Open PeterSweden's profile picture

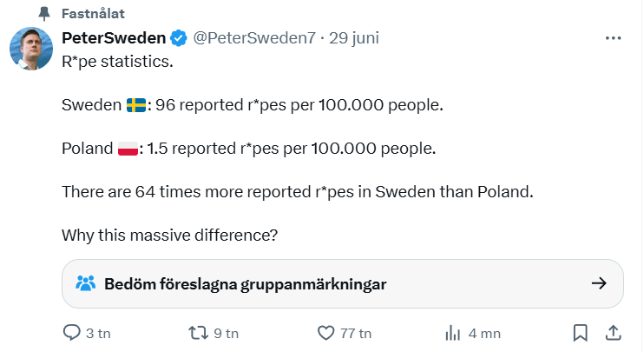[32, 50]
